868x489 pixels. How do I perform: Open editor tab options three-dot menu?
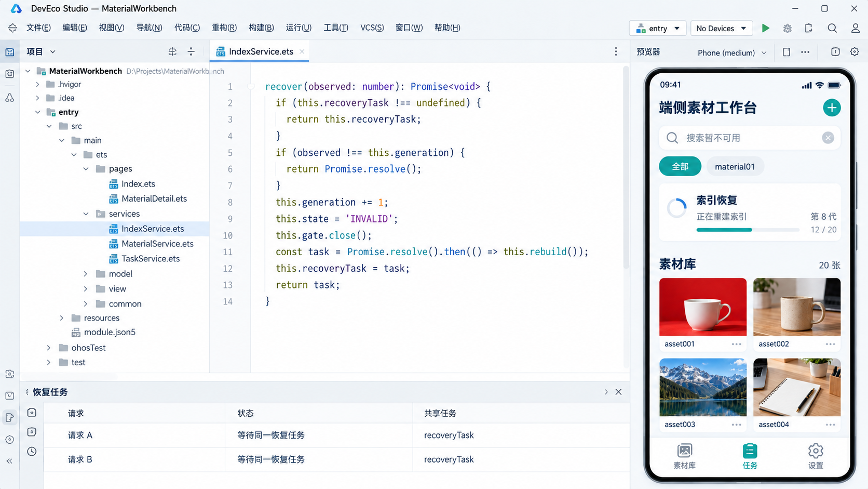(x=616, y=51)
